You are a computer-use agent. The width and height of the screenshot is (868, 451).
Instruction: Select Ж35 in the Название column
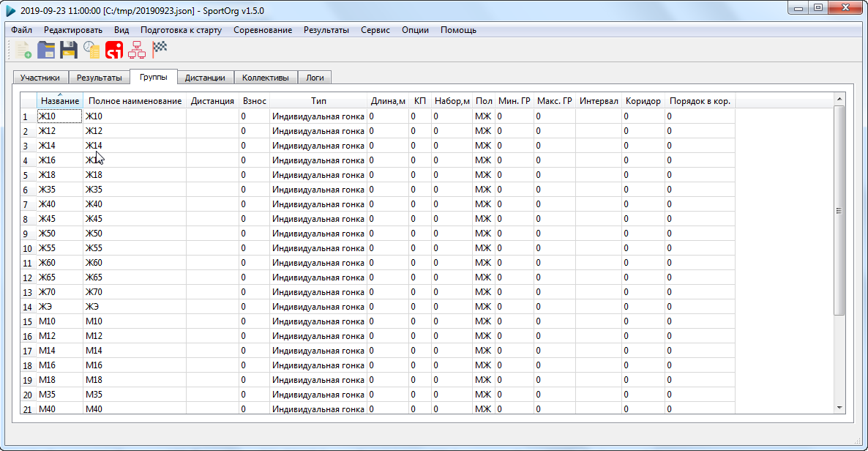click(60, 190)
